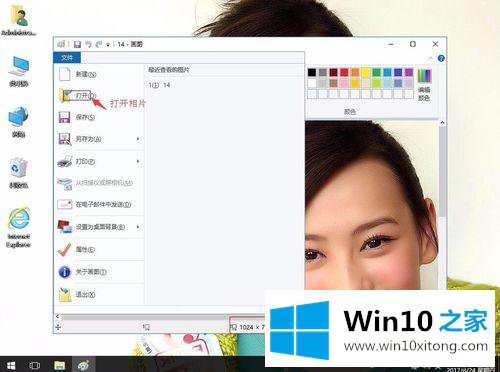Minimize the Paint window

click(x=391, y=44)
